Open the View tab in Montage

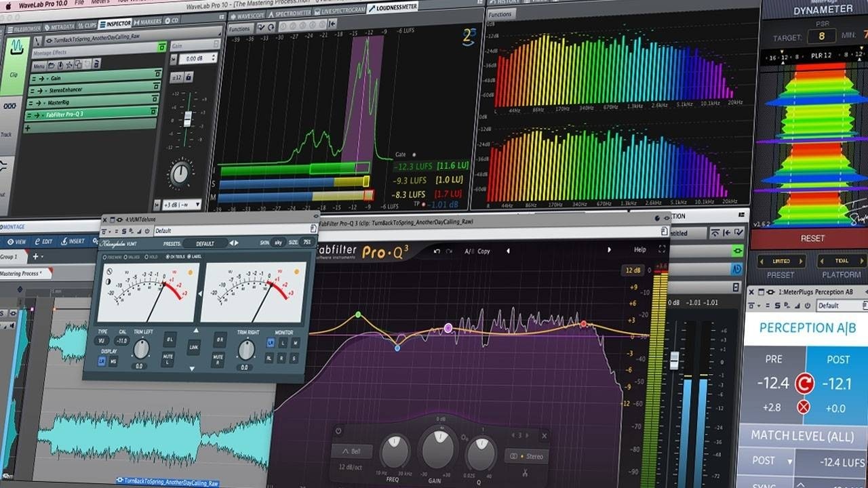click(x=16, y=241)
